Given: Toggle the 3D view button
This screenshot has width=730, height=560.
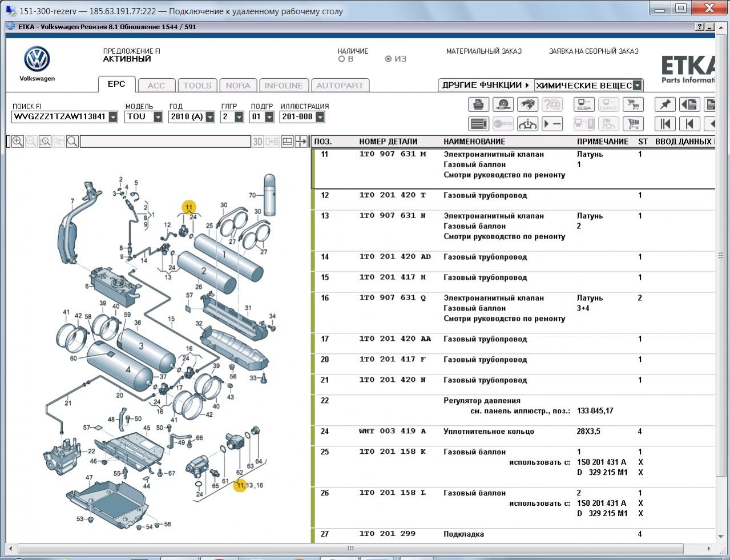Looking at the screenshot, I should point(258,142).
